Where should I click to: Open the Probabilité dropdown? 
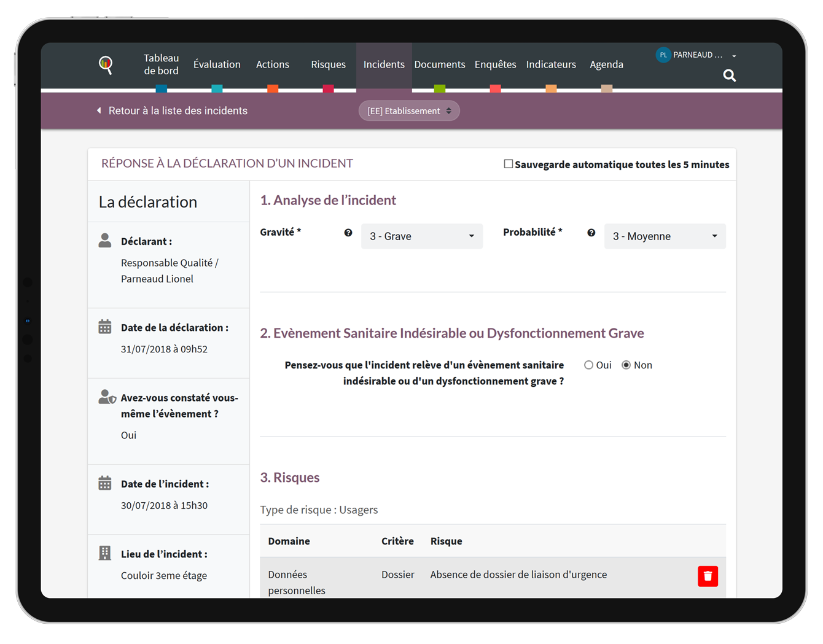pos(665,236)
